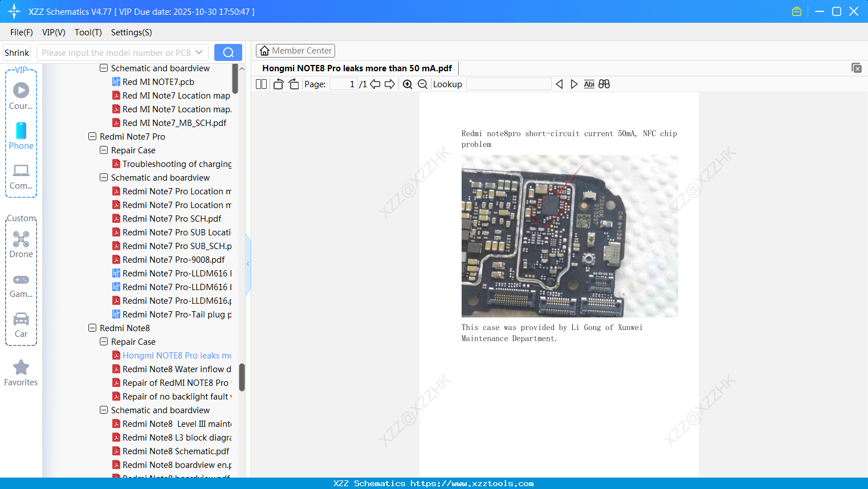Open the VIP shop bag icon in title bar
Image resolution: width=868 pixels, height=489 pixels.
point(797,11)
